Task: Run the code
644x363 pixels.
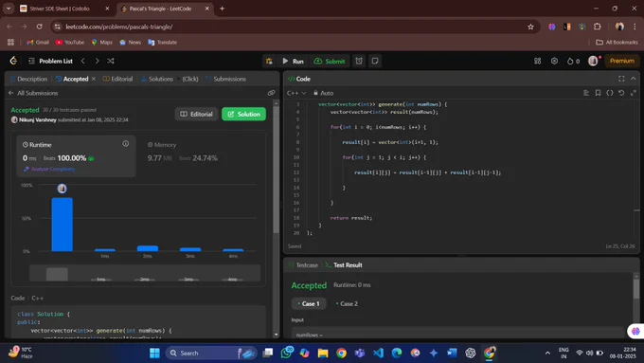Action: 294,62
